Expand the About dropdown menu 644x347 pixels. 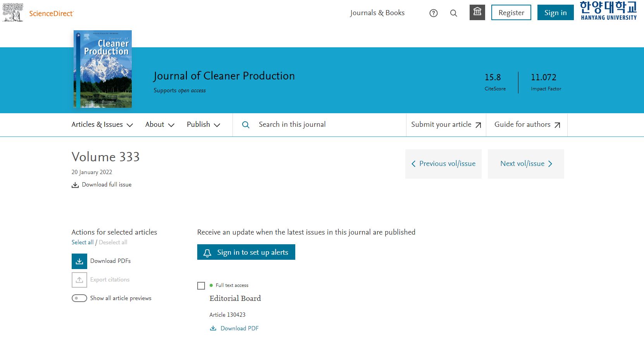[x=160, y=125]
